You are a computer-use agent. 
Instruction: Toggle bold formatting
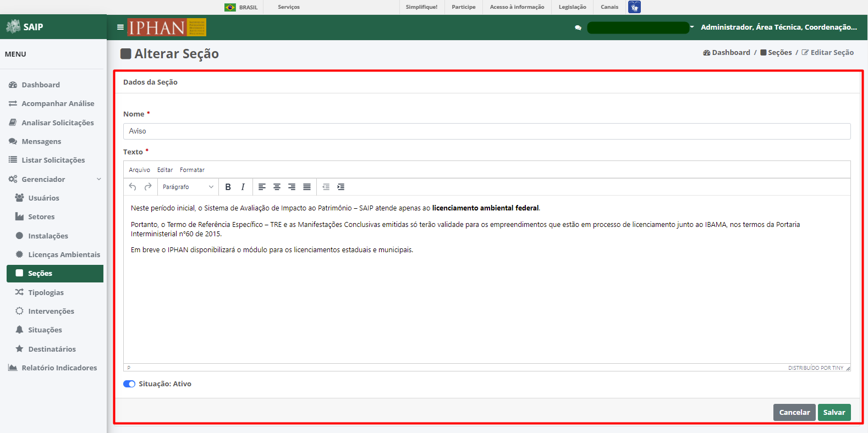coord(228,187)
